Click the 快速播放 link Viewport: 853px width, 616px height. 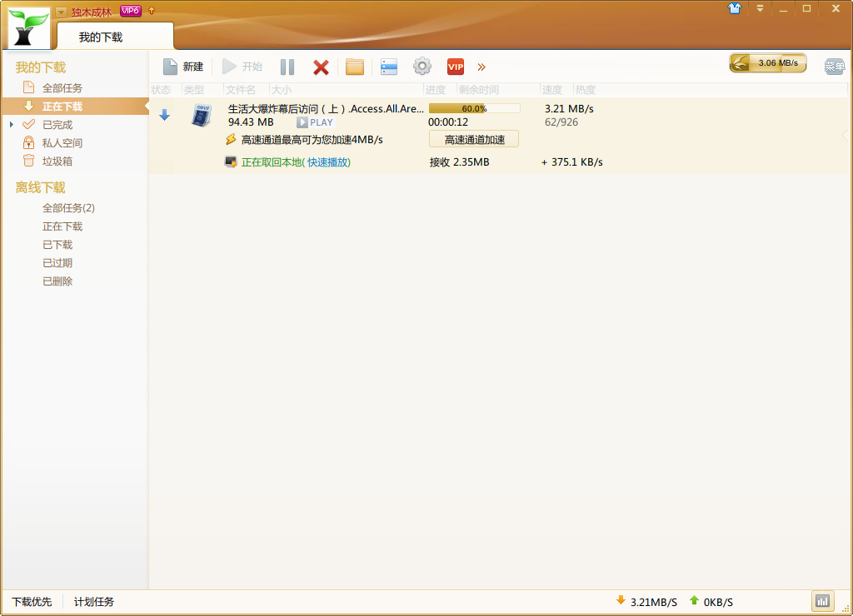pos(328,162)
